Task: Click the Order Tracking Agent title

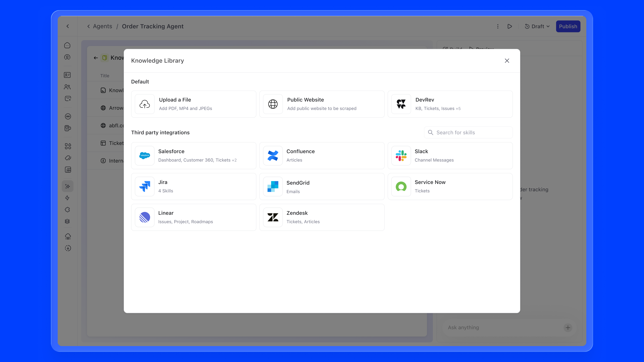Action: [x=153, y=26]
